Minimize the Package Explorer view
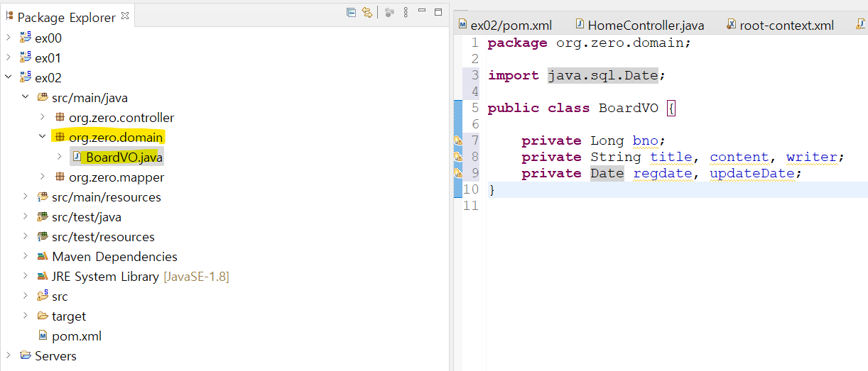 [x=422, y=11]
